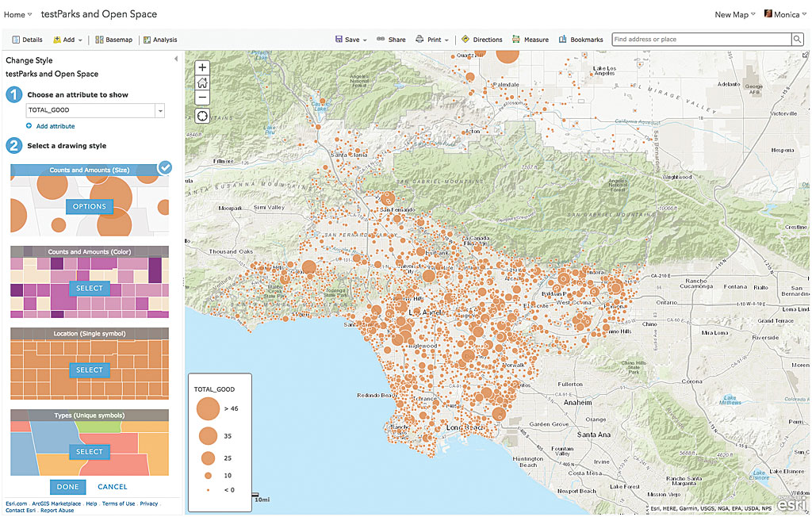Image resolution: width=812 pixels, height=517 pixels.
Task: Open OPTIONS for Counts and Amounts (Size)
Action: point(89,206)
